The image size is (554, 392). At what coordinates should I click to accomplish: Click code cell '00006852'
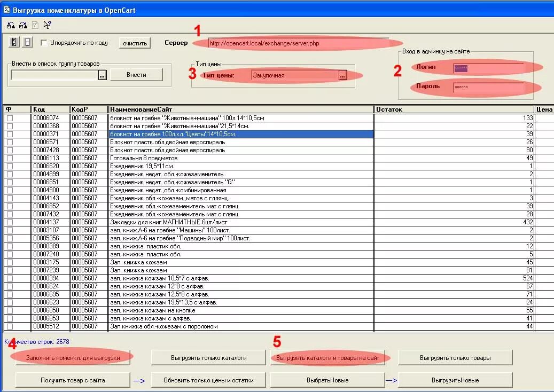tap(50, 206)
